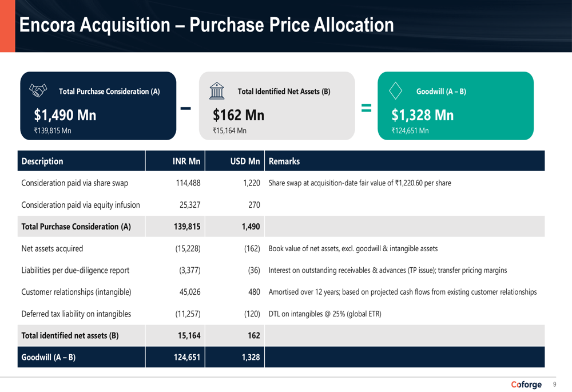This screenshot has width=572, height=392.
Task: Select 'Consideration paid via share swap' row label
Action: [75, 183]
